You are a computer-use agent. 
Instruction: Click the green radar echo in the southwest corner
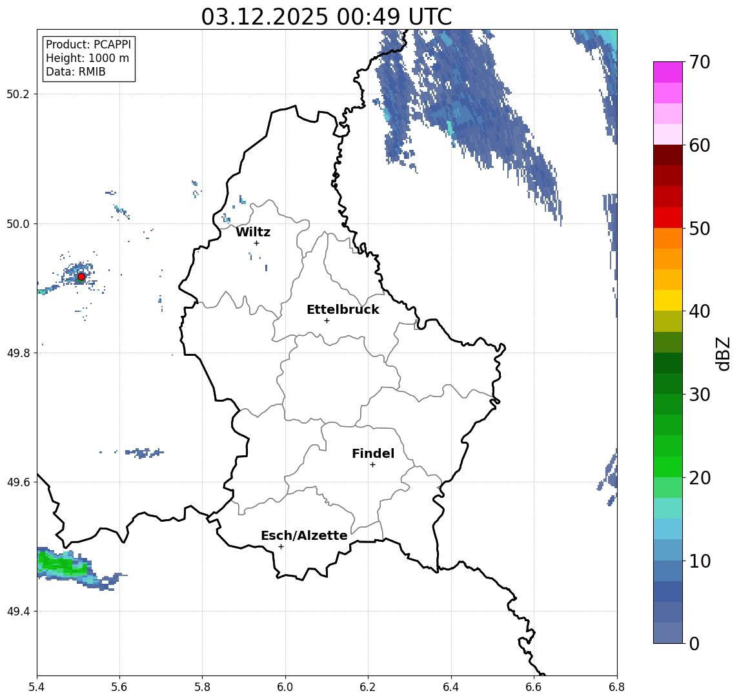pos(64,564)
